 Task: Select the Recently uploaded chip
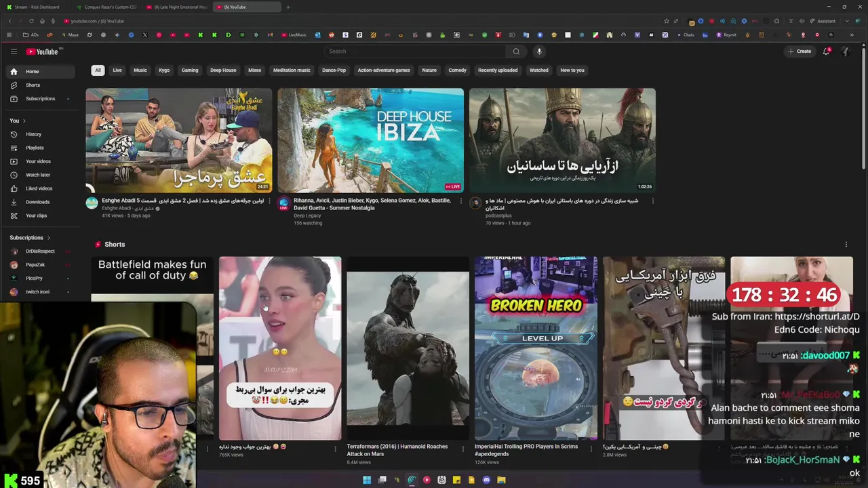[x=498, y=70]
